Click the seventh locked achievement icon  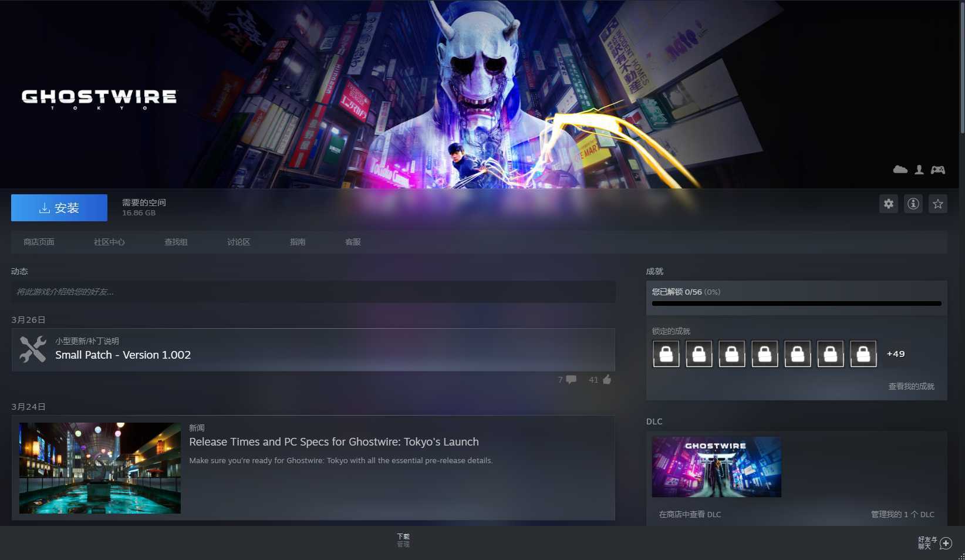(863, 354)
